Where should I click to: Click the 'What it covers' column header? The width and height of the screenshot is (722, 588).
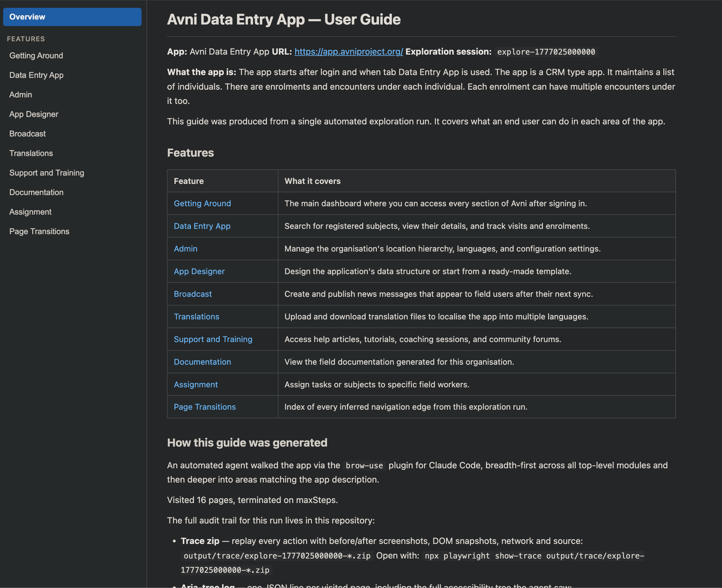(313, 181)
